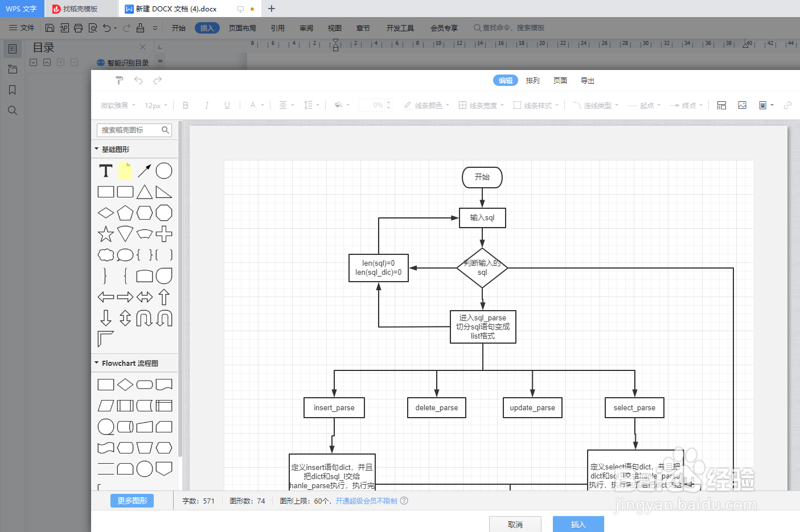Open the 线条颜色 dropdown
This screenshot has width=800, height=532.
427,105
